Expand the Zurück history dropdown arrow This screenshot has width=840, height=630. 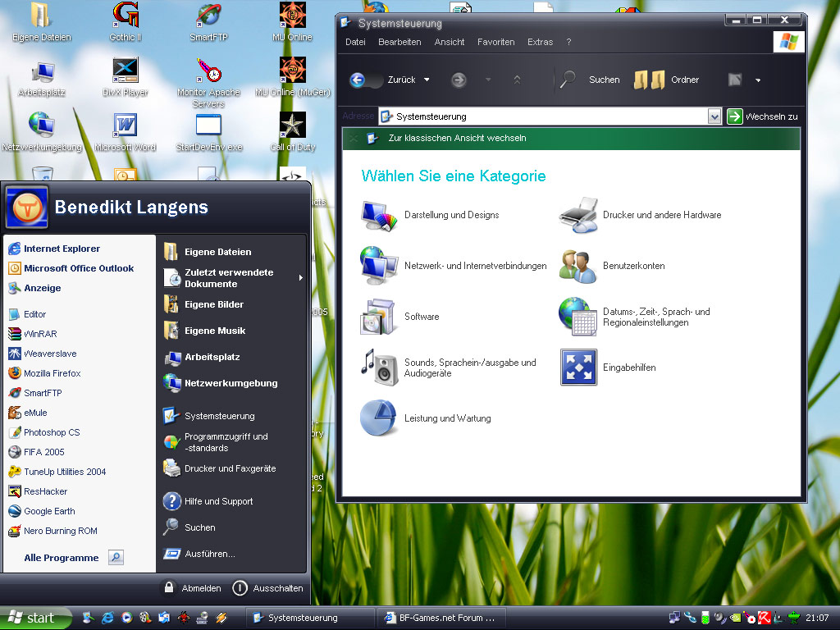427,80
